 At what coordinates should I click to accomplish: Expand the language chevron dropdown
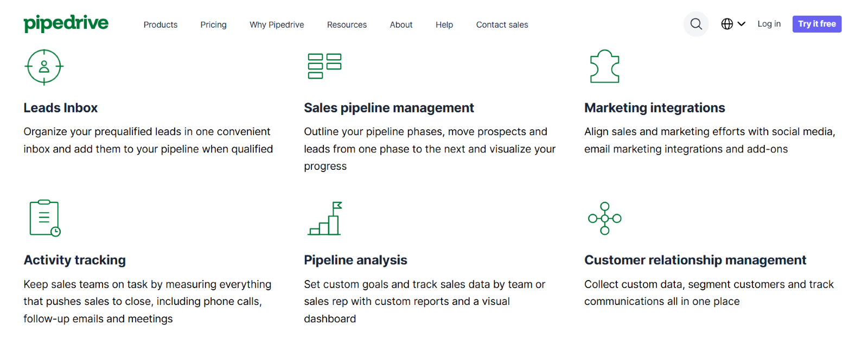click(x=742, y=24)
